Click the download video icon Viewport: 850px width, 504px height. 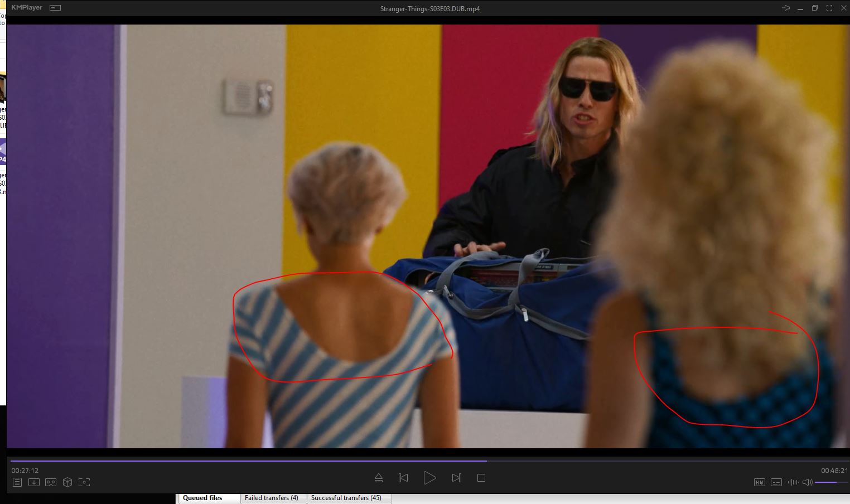[34, 482]
